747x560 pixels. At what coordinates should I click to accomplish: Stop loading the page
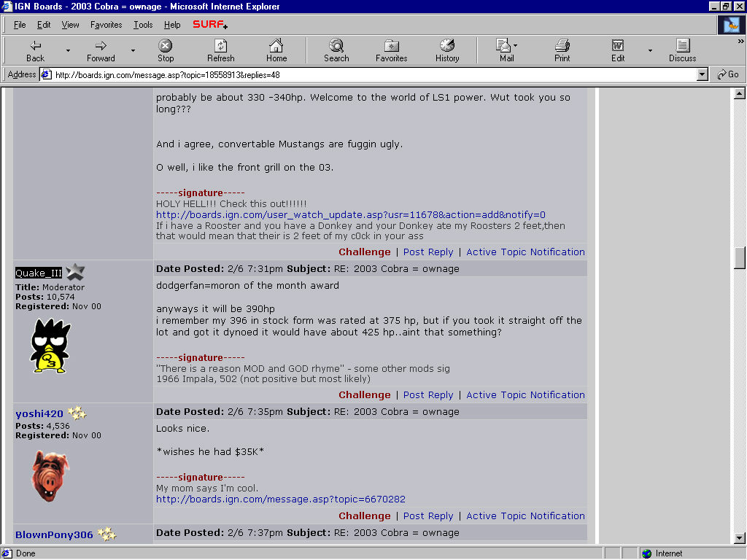pos(166,51)
